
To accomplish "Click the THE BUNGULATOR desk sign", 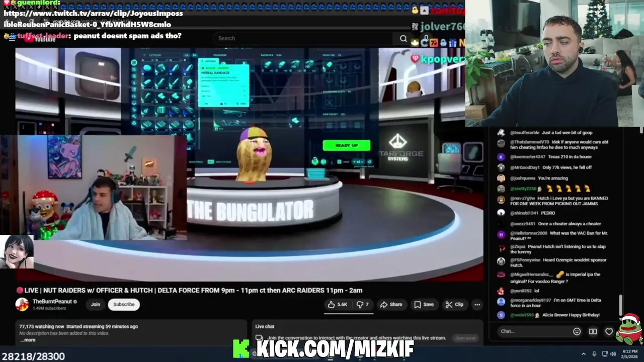I will [250, 210].
